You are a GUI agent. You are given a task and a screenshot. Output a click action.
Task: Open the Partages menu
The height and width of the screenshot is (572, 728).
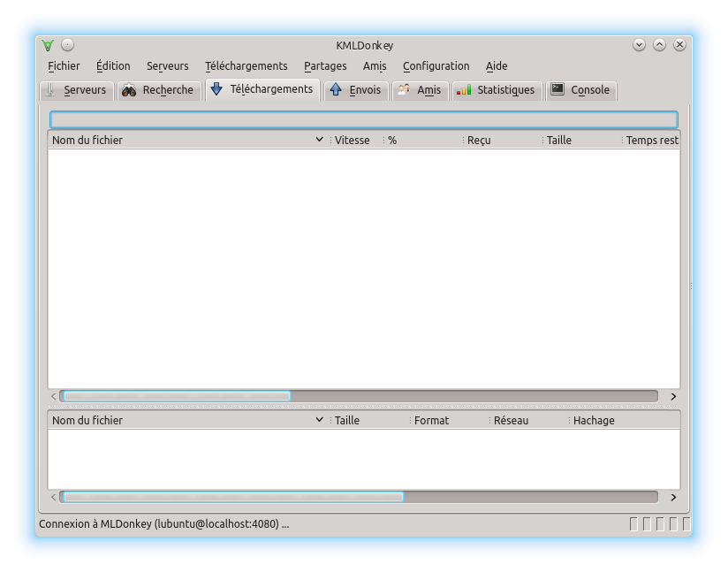click(325, 66)
